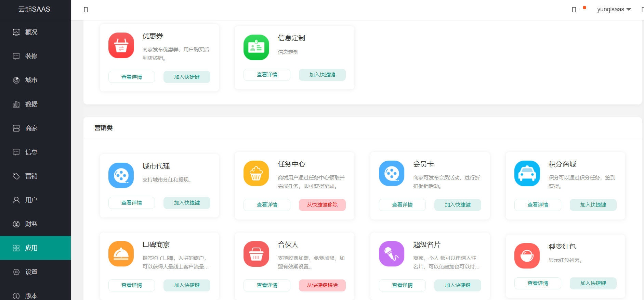Click the 概况 overview sidebar icon
The image size is (644, 300).
[16, 32]
